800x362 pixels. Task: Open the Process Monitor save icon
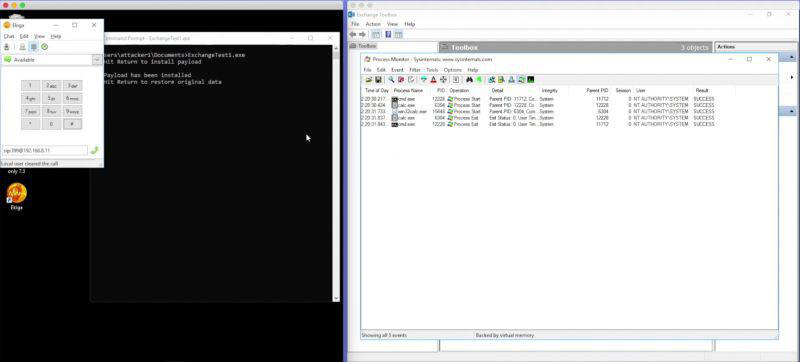pyautogui.click(x=378, y=80)
